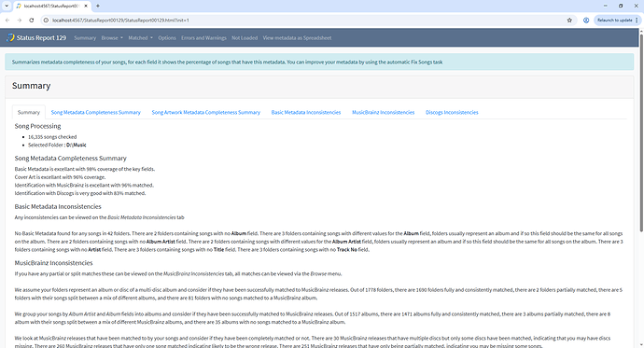Open the Options menu item

[167, 37]
